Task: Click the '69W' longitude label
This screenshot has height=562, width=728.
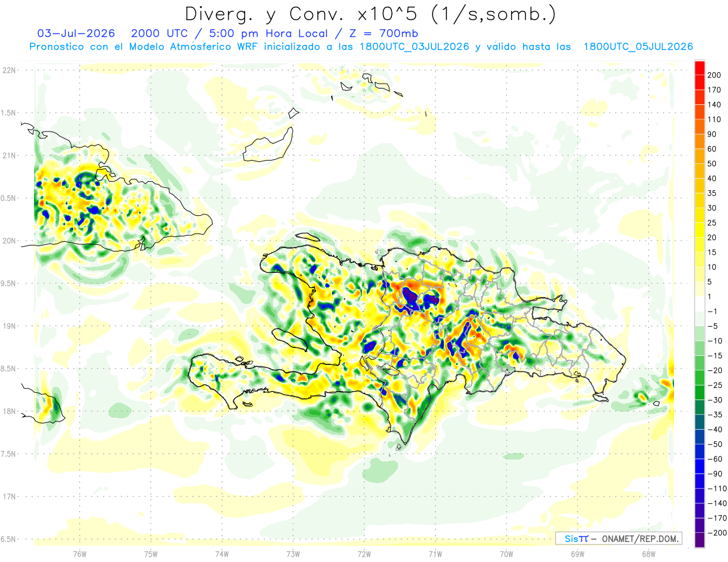Action: [578, 554]
